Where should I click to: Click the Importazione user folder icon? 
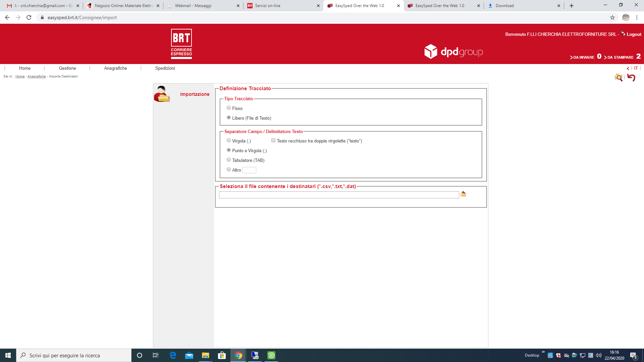(x=162, y=94)
